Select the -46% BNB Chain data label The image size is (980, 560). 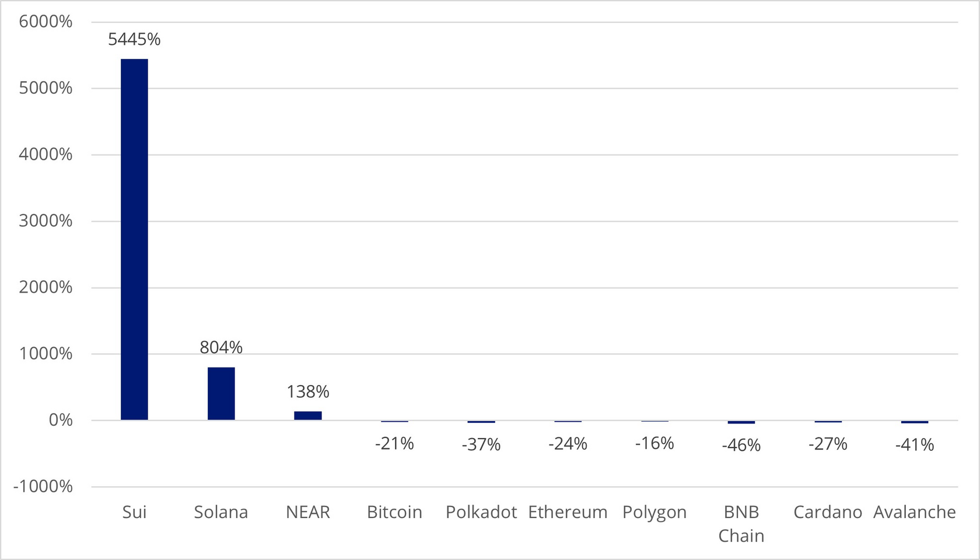[x=741, y=445]
